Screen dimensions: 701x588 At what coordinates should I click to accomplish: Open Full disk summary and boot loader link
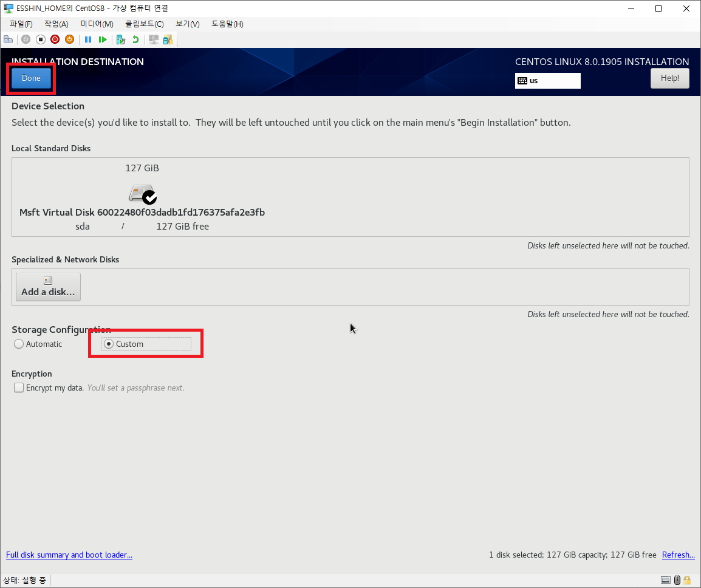(x=69, y=555)
